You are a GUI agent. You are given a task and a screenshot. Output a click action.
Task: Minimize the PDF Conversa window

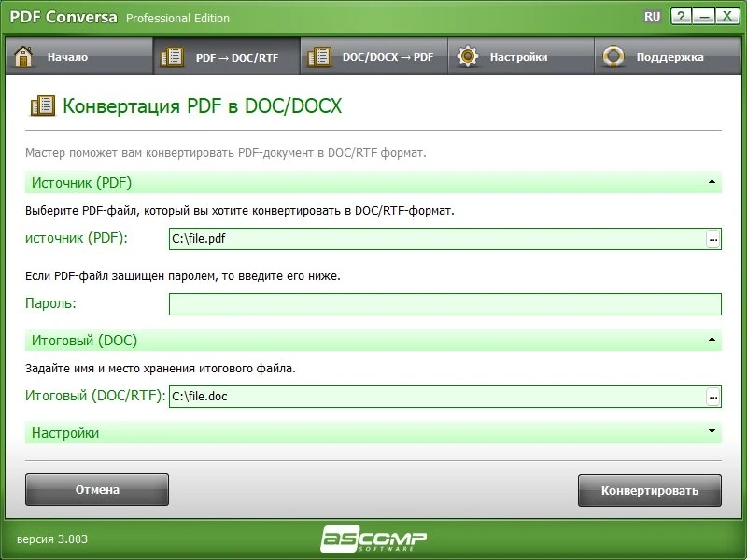704,17
